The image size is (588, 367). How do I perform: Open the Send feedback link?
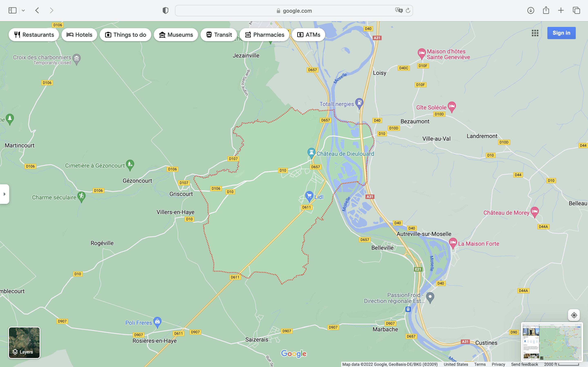pyautogui.click(x=524, y=364)
